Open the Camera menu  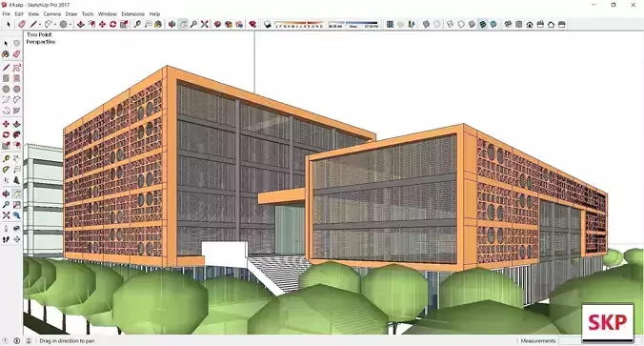[52, 14]
